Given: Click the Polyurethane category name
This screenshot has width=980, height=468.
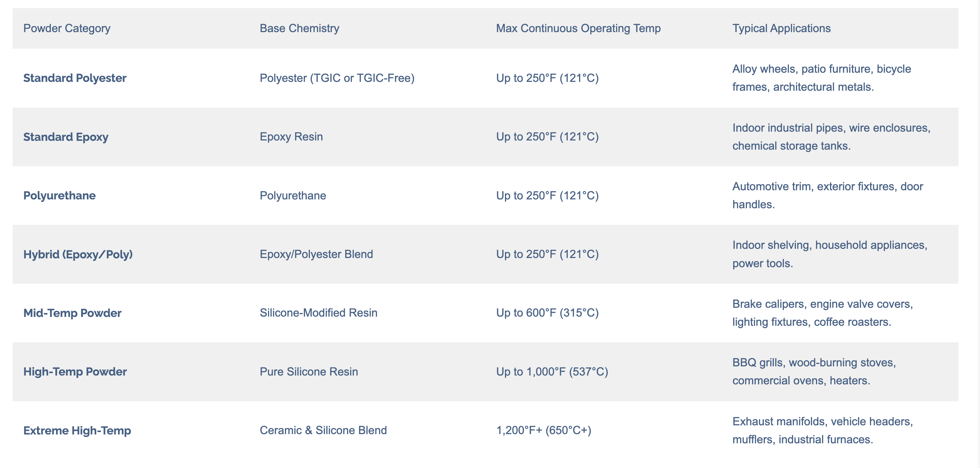Looking at the screenshot, I should [x=59, y=195].
